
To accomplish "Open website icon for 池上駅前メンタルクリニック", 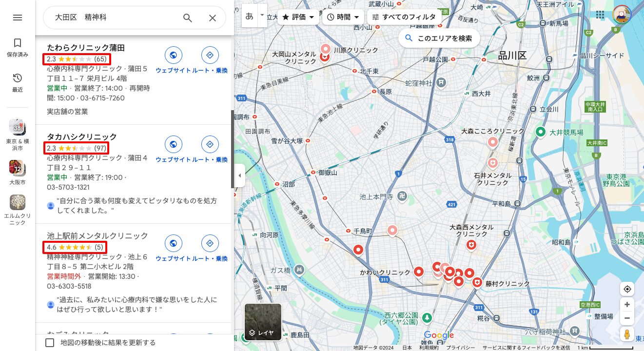I will point(173,243).
